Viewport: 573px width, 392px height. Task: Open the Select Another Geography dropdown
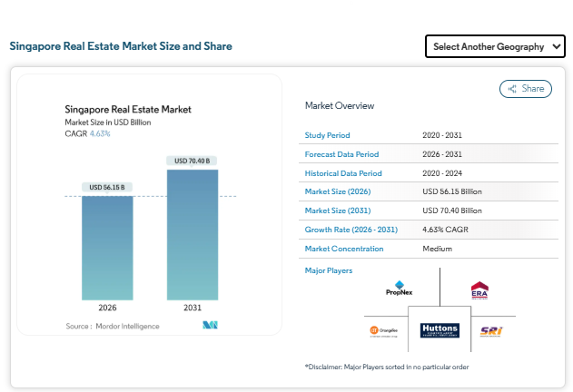(x=495, y=46)
